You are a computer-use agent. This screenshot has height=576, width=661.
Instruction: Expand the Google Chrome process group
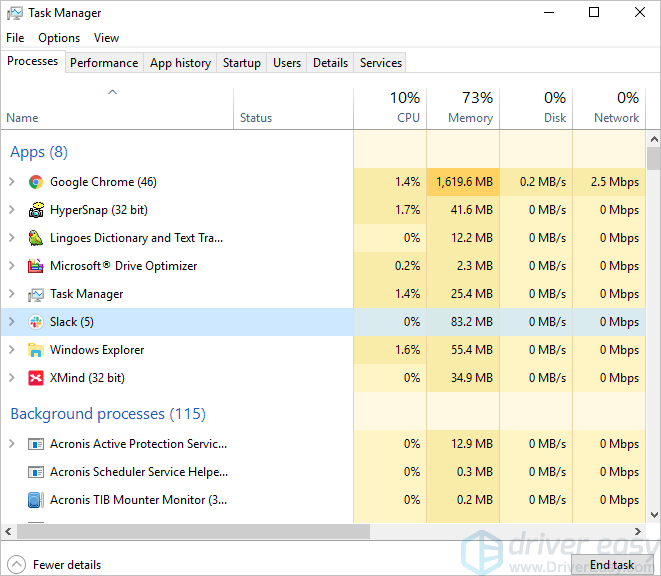[x=12, y=182]
